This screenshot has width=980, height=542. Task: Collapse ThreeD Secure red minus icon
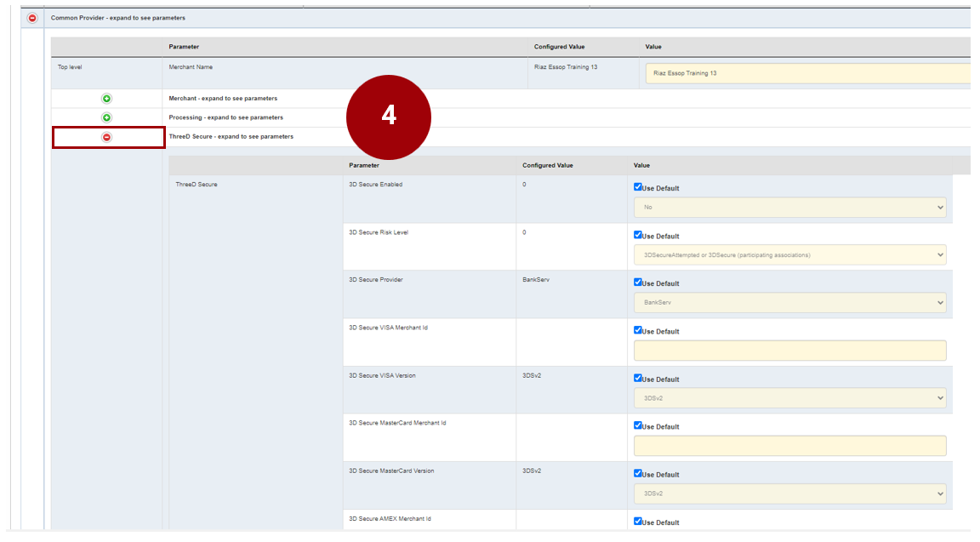(x=107, y=137)
